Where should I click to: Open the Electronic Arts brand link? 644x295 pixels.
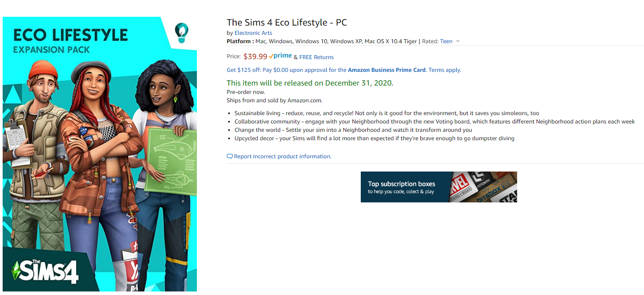253,33
